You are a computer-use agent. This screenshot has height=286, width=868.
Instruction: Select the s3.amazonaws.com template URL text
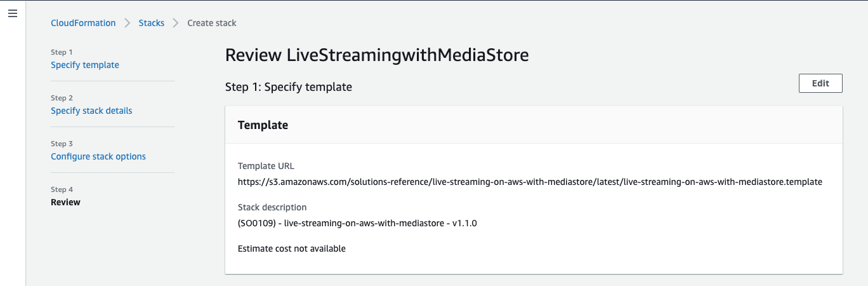click(530, 182)
